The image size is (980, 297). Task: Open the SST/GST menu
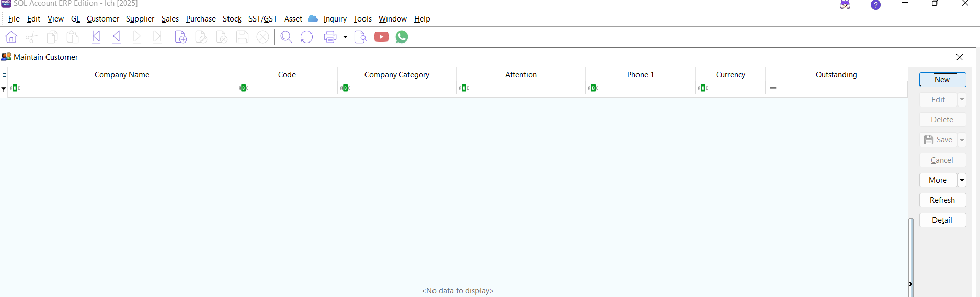pos(262,19)
